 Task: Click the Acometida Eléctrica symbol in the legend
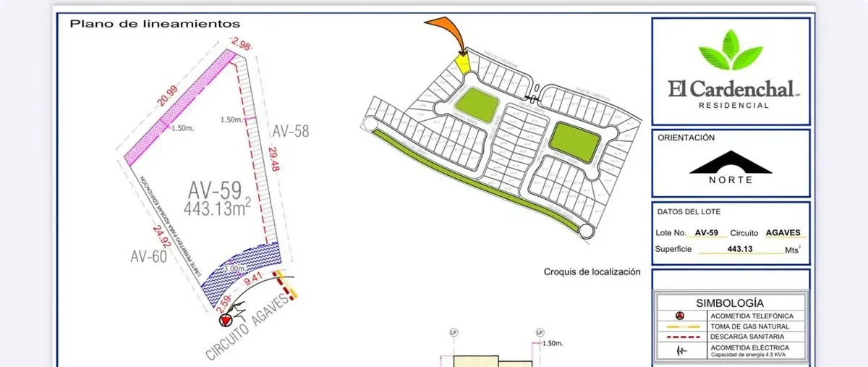click(681, 350)
